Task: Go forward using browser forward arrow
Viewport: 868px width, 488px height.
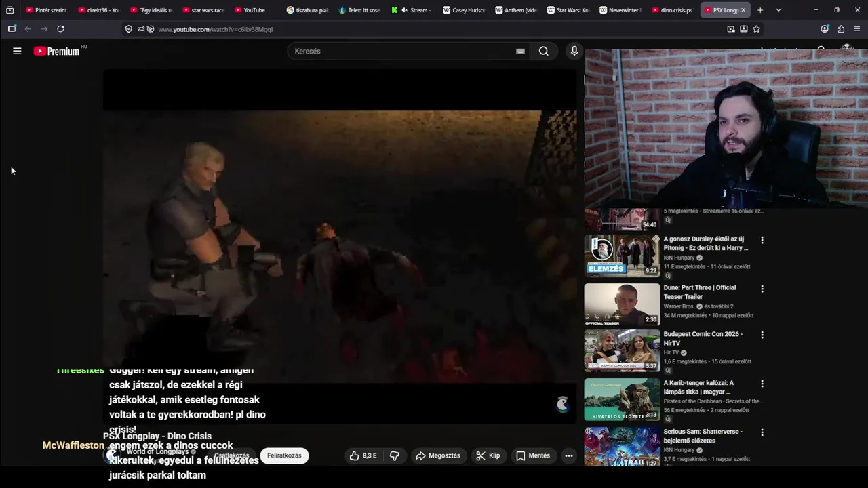Action: coord(44,29)
